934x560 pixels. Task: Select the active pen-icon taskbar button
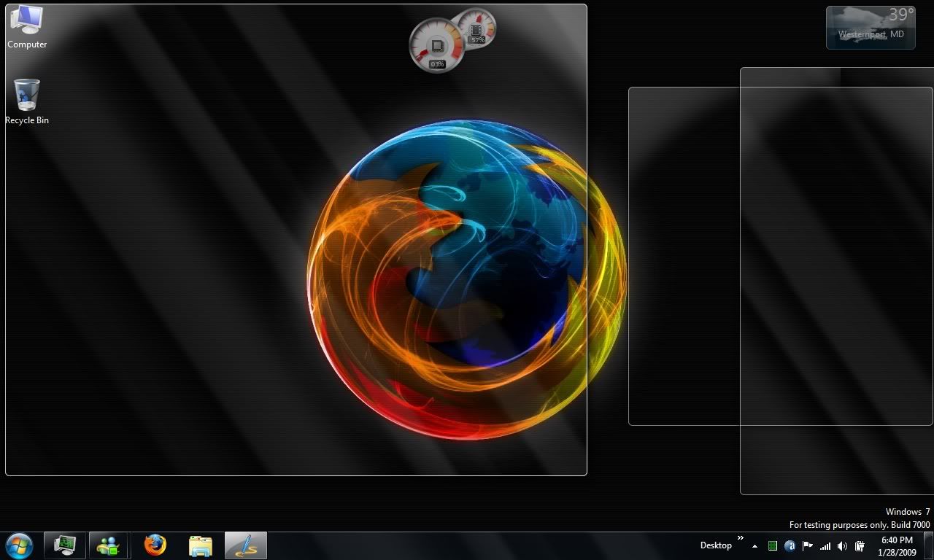pyautogui.click(x=246, y=545)
